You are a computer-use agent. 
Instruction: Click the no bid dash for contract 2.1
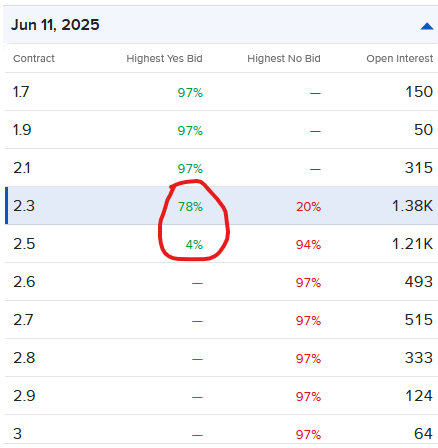[315, 169]
